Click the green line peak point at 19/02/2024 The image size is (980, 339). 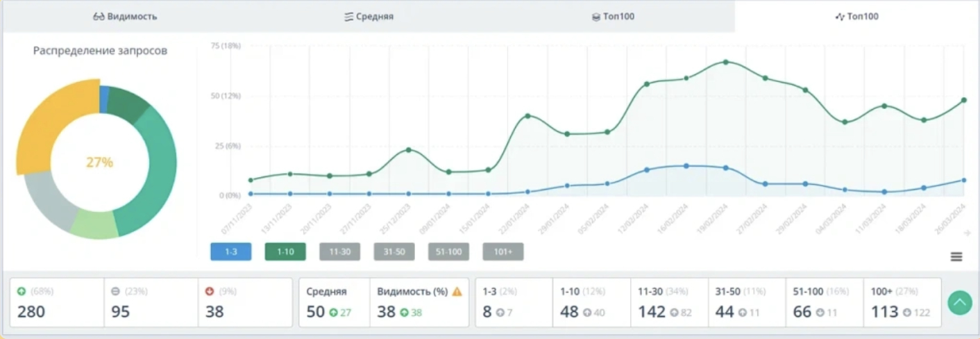tap(725, 62)
